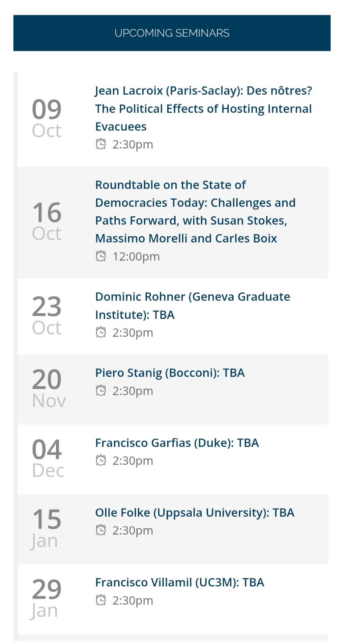Open the Jean Lacroix (Paris-Saclay) seminar link
This screenshot has width=344, height=644.
click(203, 109)
